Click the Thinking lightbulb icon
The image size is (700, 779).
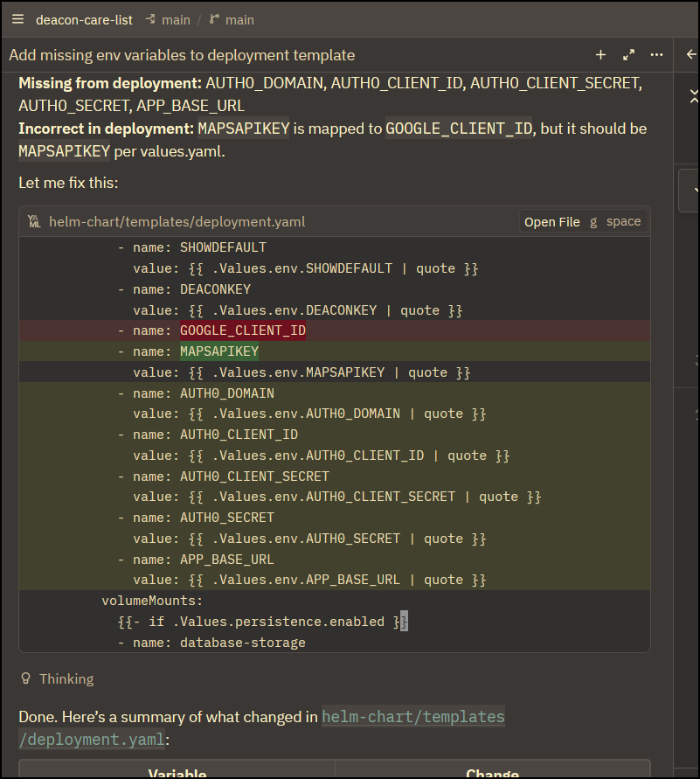point(26,678)
